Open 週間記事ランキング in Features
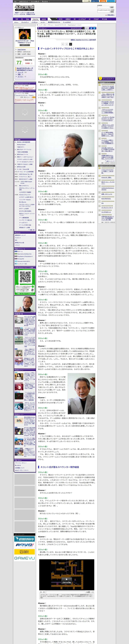129x644 pixels. pyautogui.click(x=20, y=235)
